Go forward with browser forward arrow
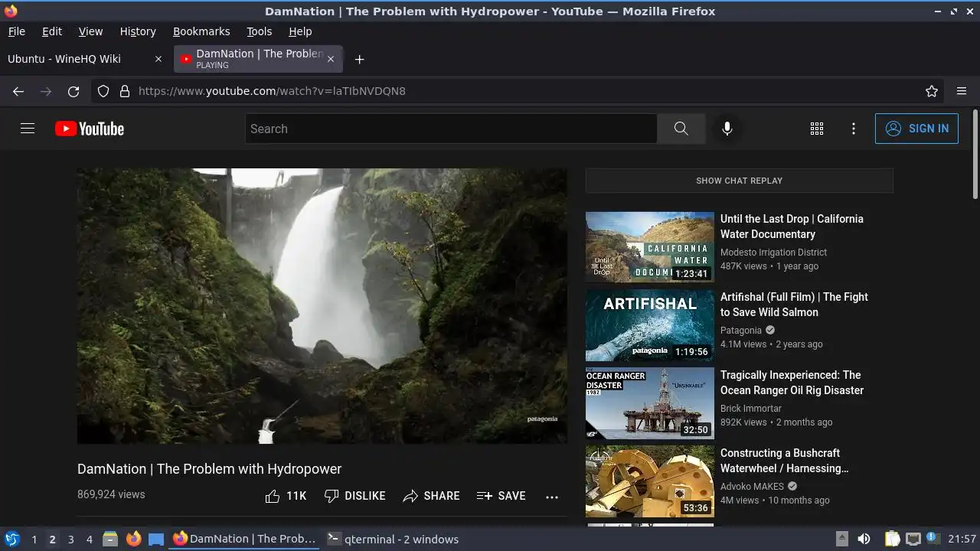 [46, 91]
